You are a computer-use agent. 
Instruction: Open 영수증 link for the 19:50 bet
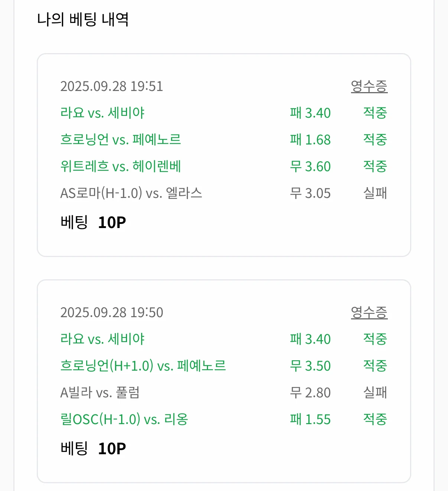point(369,312)
